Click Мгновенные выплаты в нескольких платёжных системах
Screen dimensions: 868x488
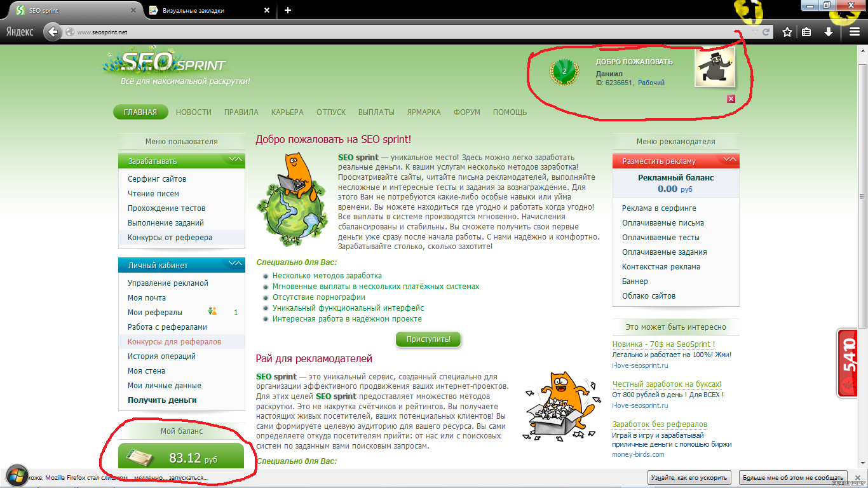click(376, 287)
